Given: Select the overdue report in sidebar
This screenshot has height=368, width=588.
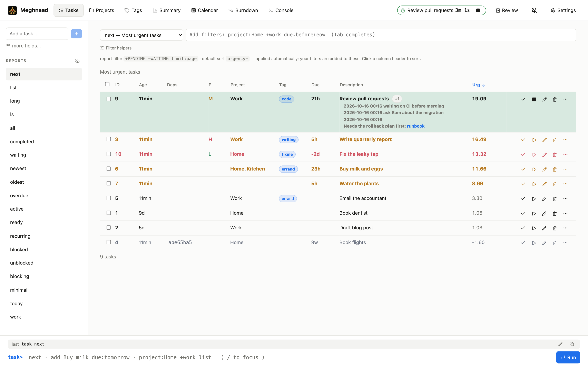Looking at the screenshot, I should tap(44, 195).
